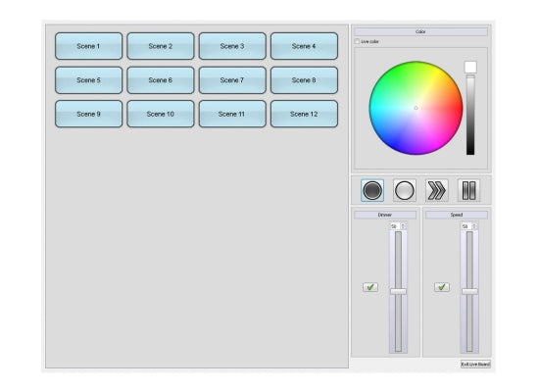Click the dark filled circle icon

tap(372, 190)
